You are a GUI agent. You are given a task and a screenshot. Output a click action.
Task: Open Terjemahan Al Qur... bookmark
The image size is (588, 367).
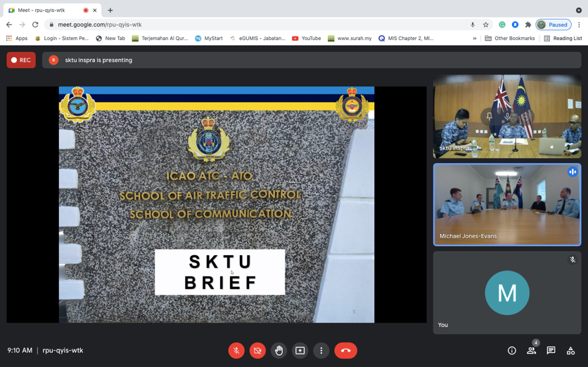pyautogui.click(x=160, y=38)
